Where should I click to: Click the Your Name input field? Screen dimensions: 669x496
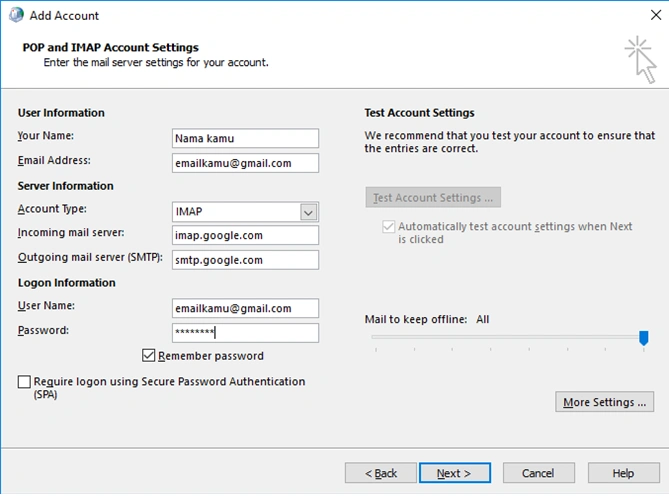(x=245, y=138)
